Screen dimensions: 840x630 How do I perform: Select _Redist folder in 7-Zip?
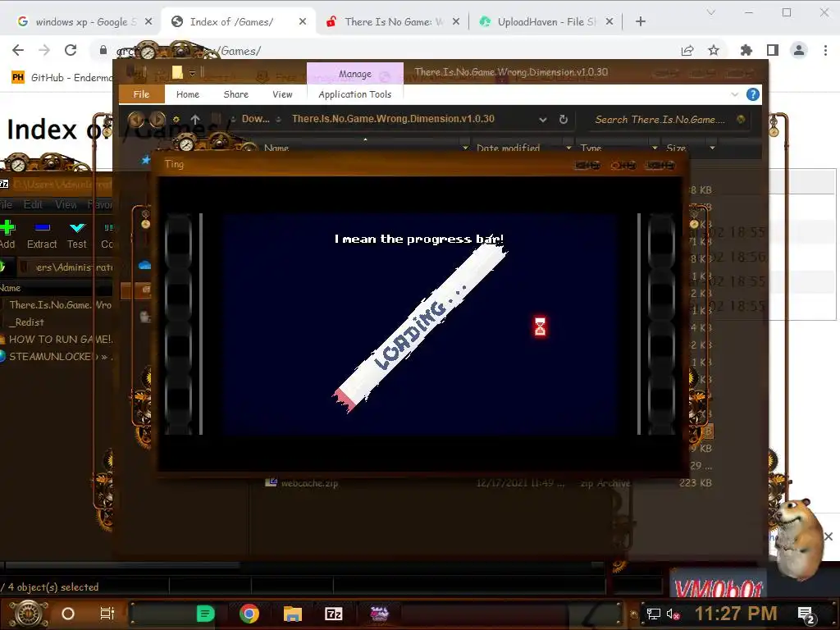click(x=28, y=322)
